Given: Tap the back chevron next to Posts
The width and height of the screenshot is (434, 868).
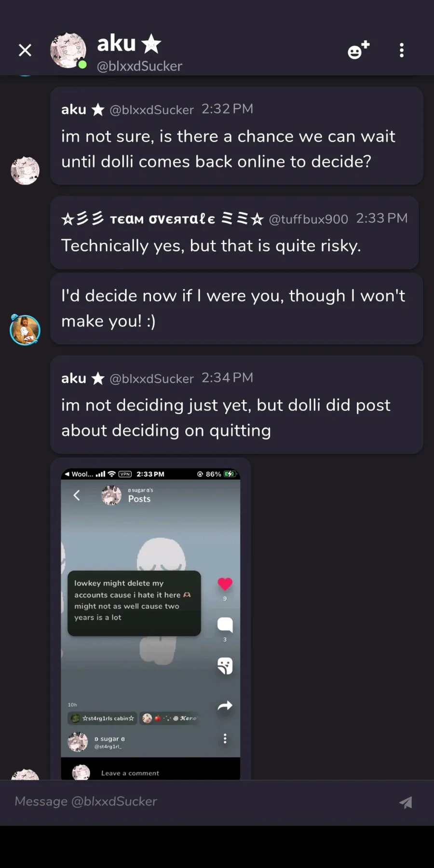Looking at the screenshot, I should pos(77,495).
